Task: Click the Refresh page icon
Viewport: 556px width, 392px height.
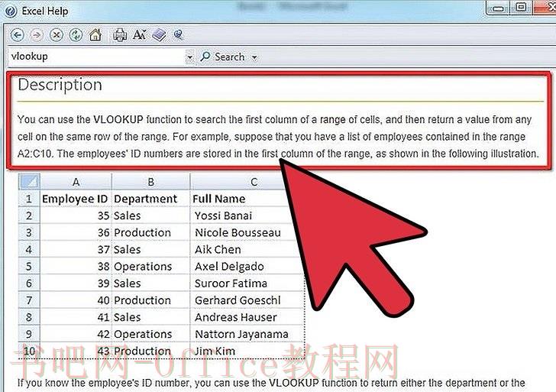Action: tap(76, 34)
